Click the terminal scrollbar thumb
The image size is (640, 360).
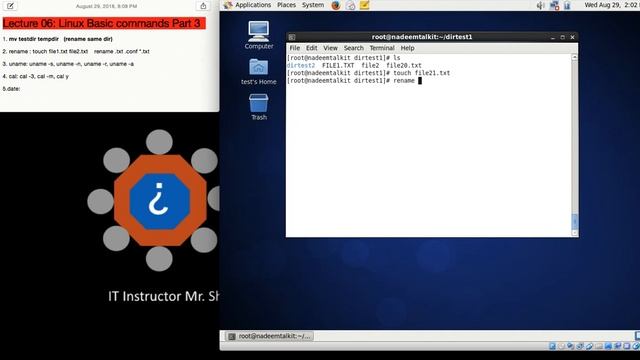[575, 221]
